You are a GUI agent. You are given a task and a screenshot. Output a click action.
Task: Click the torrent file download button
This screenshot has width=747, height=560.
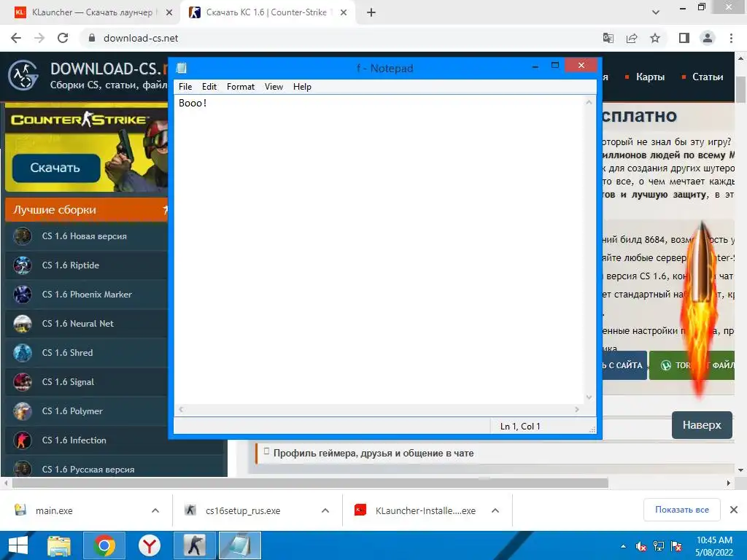point(692,365)
